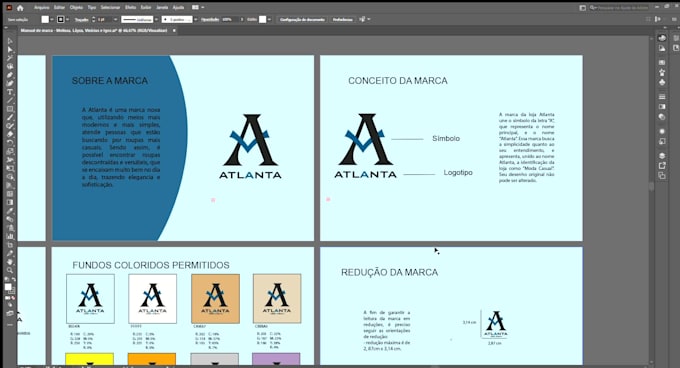Open the Brushes panel icon
The height and width of the screenshot is (368, 680).
(x=662, y=72)
